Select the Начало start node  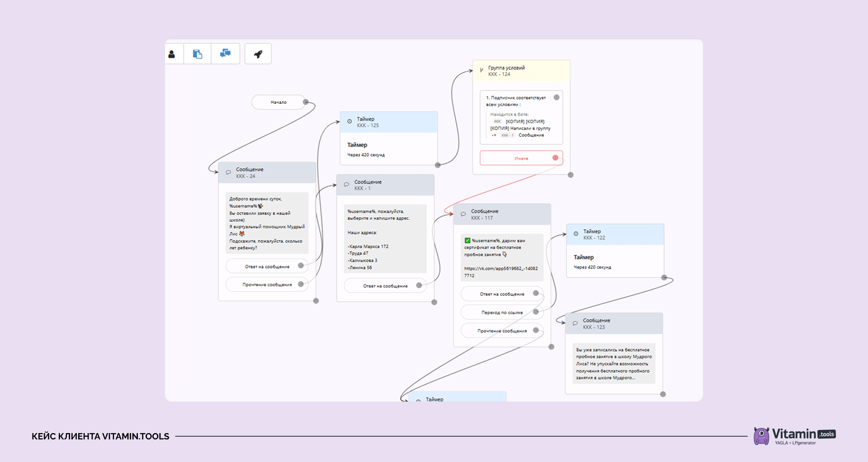coord(278,102)
